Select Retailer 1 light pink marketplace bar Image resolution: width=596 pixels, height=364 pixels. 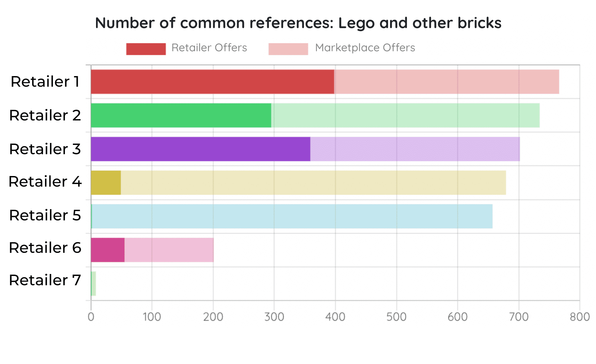click(446, 82)
